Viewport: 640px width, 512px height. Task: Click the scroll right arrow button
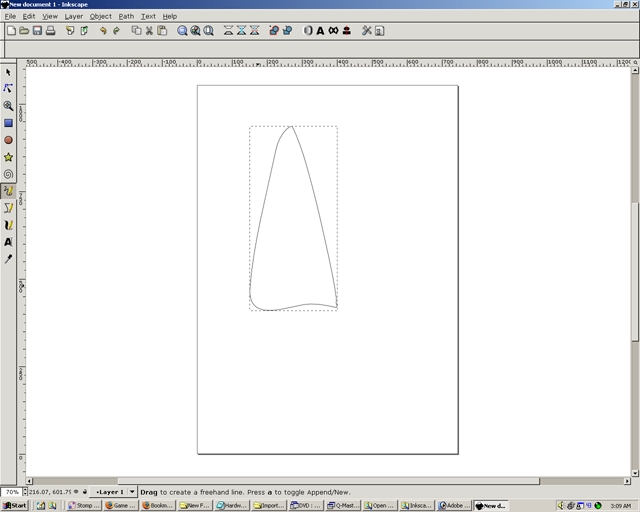coord(627,481)
